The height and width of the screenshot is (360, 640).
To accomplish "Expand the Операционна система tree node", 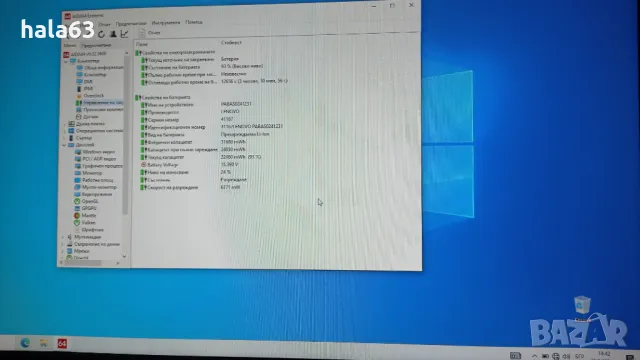I will (x=65, y=131).
